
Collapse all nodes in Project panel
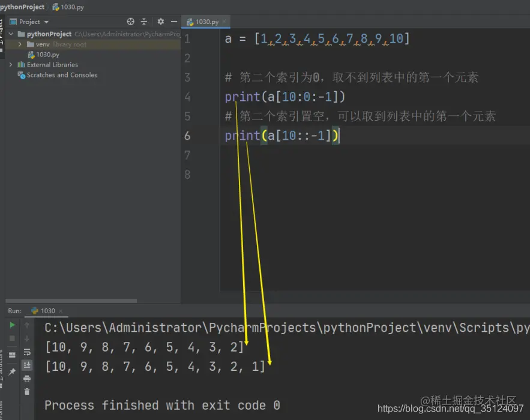(144, 22)
